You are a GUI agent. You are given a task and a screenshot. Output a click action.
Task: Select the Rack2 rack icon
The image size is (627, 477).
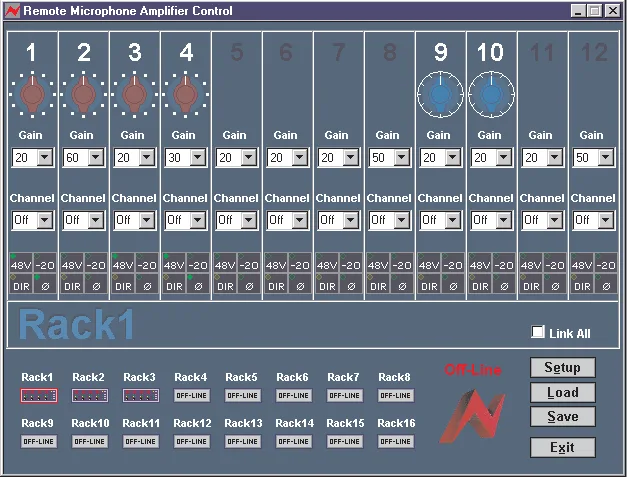pyautogui.click(x=90, y=395)
